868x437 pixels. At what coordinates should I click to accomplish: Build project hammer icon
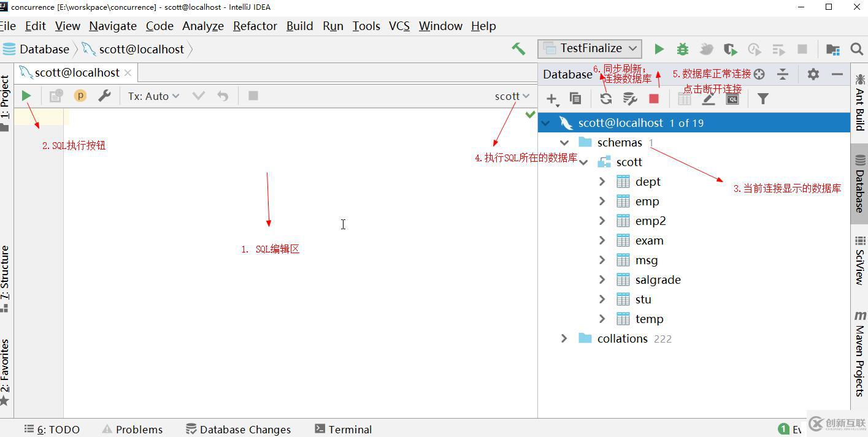[518, 49]
